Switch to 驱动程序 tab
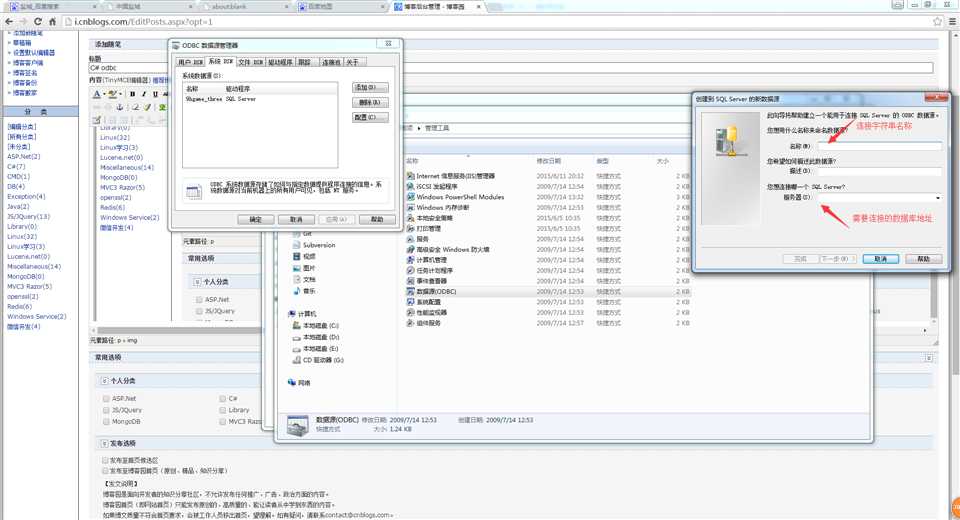 coord(281,62)
